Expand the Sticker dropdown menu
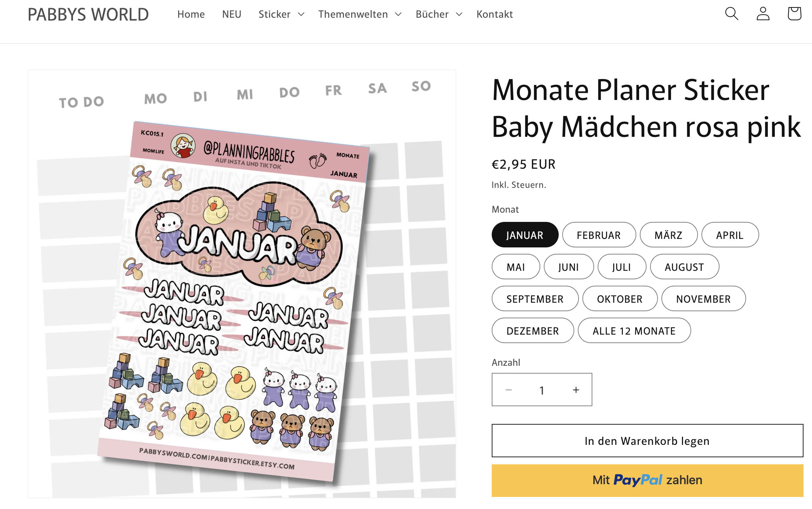 click(x=281, y=14)
